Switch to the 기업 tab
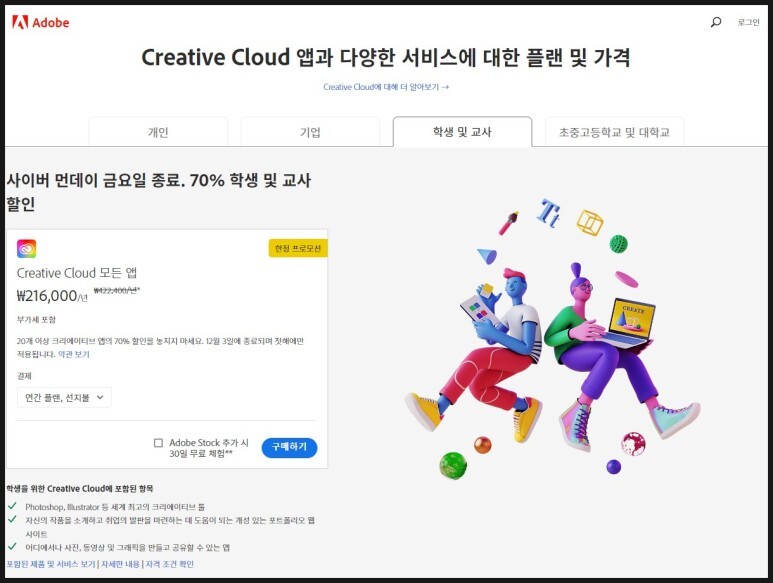 pos(310,132)
